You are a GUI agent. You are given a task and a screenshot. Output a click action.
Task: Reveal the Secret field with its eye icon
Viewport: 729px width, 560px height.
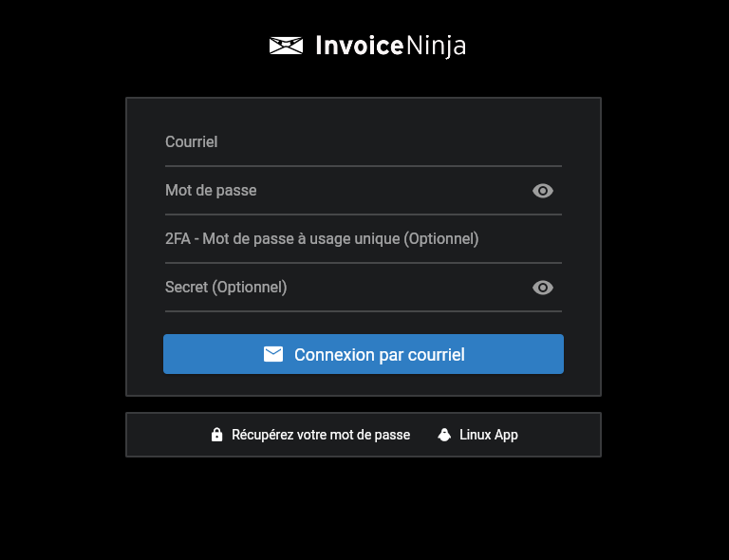coord(543,288)
